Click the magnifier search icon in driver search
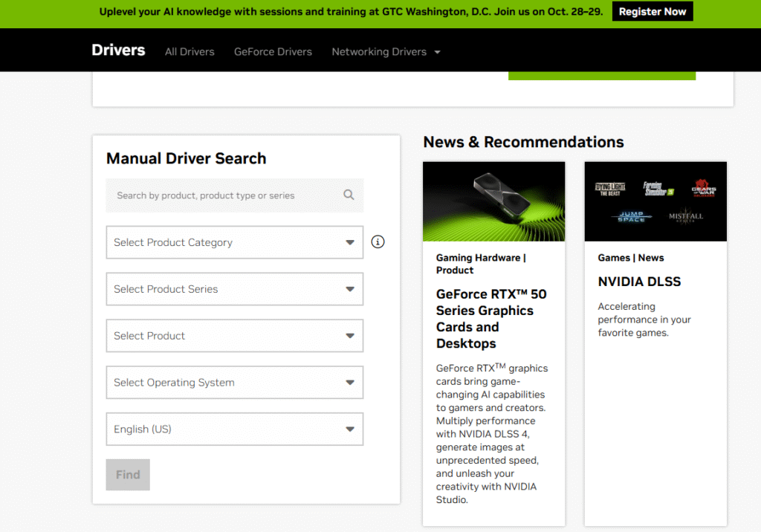Screen dimensions: 761x532 click(x=349, y=195)
